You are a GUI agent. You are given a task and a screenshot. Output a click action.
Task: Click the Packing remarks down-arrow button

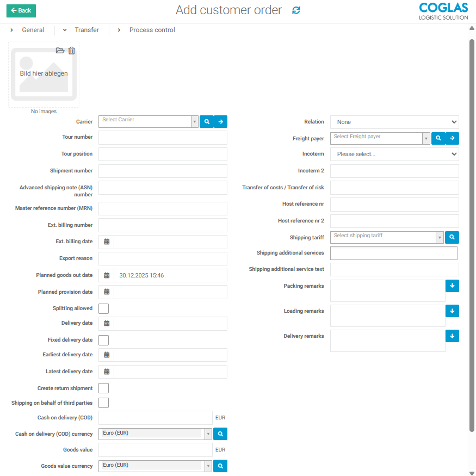[452, 286]
